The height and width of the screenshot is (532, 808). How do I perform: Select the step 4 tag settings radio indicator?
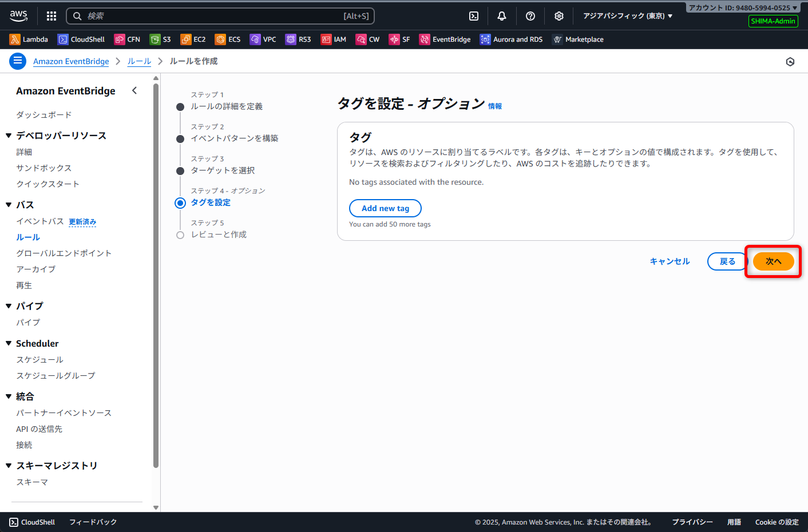pyautogui.click(x=180, y=203)
